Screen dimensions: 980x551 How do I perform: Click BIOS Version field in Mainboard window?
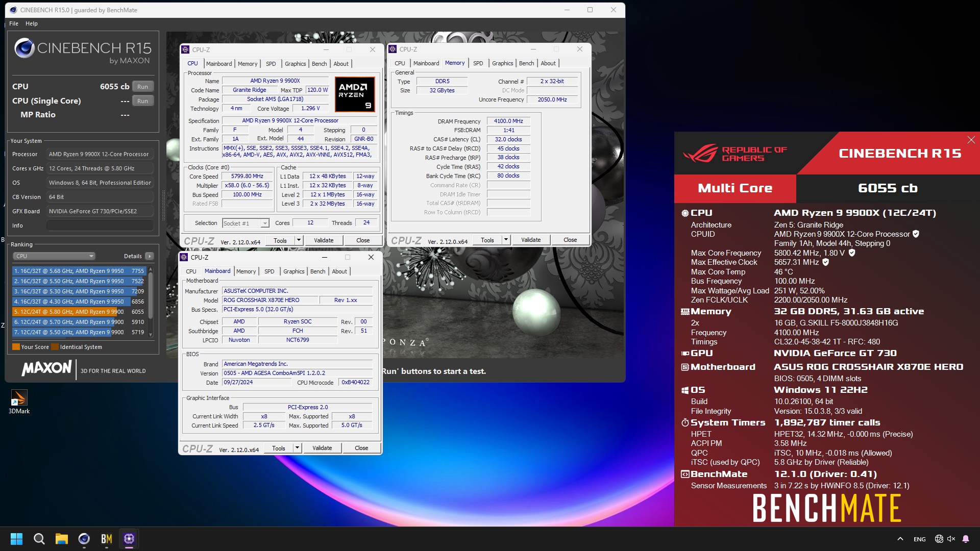click(297, 373)
